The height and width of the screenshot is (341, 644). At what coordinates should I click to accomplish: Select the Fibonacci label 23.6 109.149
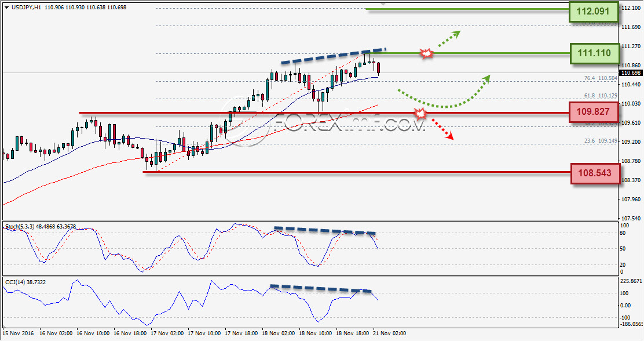[601, 141]
